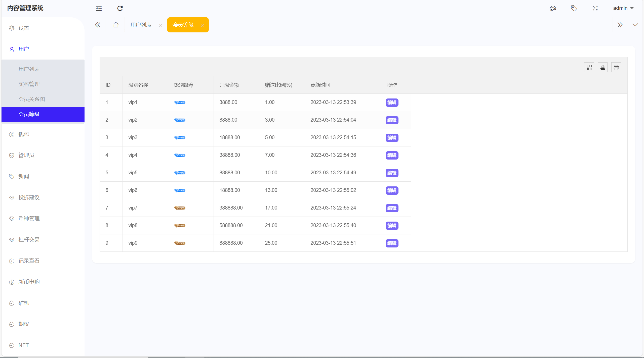Screen dimensions: 644x358
Task: Switch to the 用户列表 tab
Action: click(141, 25)
